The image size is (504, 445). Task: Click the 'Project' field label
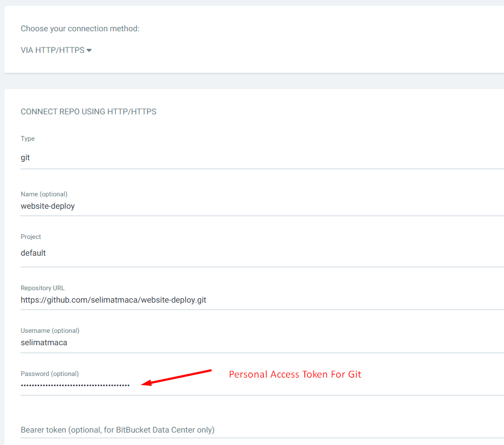(31, 237)
